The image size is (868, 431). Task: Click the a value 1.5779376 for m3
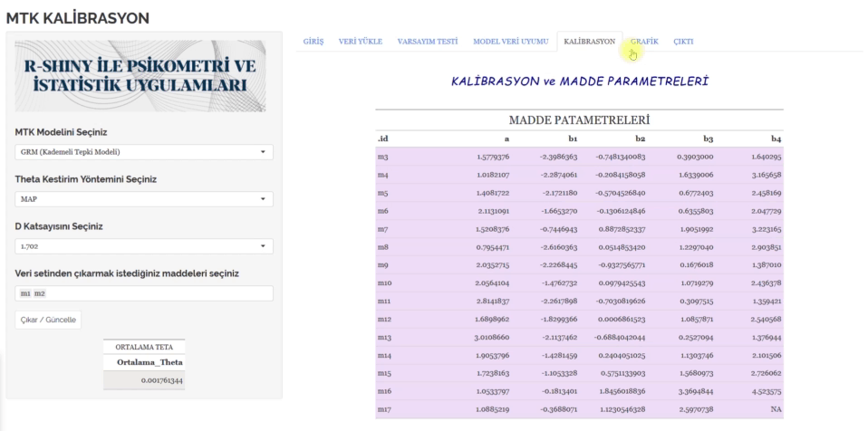click(493, 157)
